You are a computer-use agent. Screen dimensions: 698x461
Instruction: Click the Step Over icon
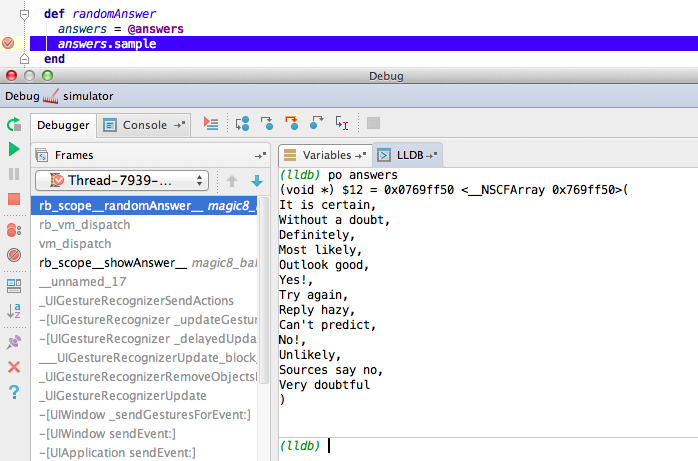pyautogui.click(x=242, y=123)
